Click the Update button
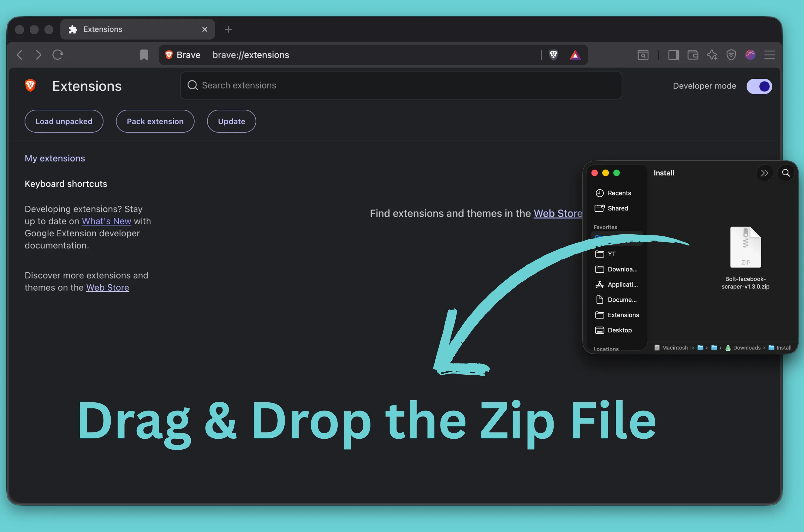The height and width of the screenshot is (532, 804). [232, 121]
